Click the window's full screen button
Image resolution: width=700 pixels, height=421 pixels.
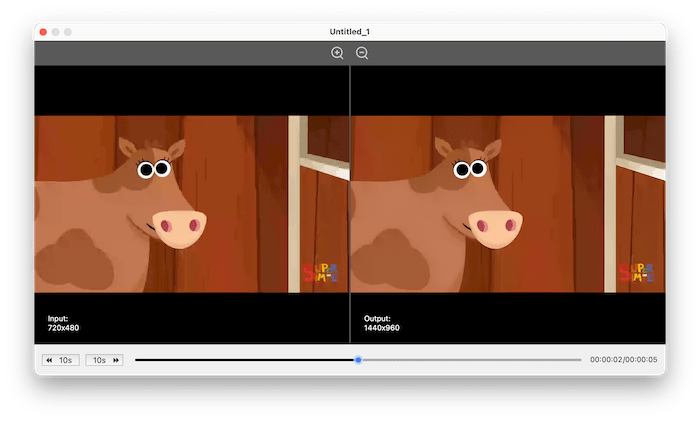click(x=68, y=32)
